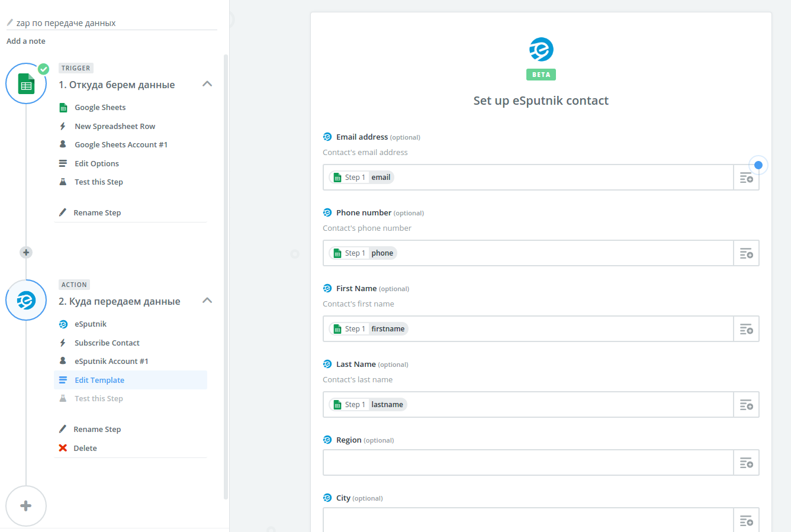Click the pencil icon next to the zap name
This screenshot has height=532, width=791.
(x=9, y=22)
